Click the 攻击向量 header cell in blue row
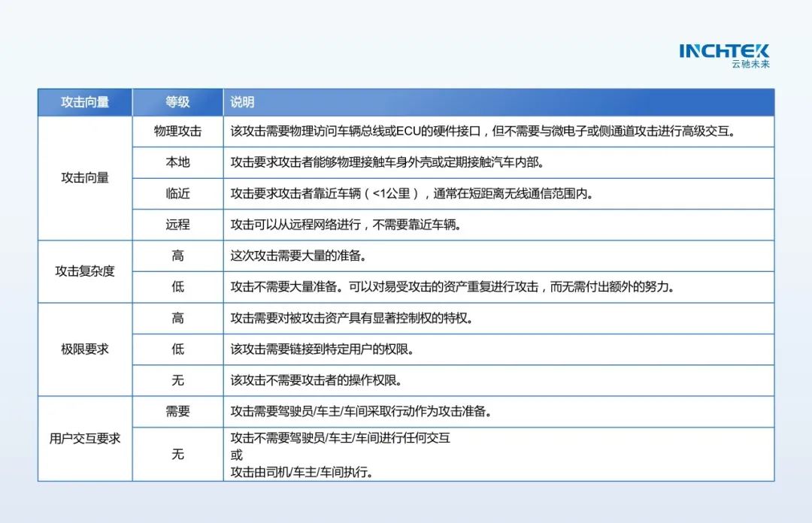The height and width of the screenshot is (523, 812). 85,102
